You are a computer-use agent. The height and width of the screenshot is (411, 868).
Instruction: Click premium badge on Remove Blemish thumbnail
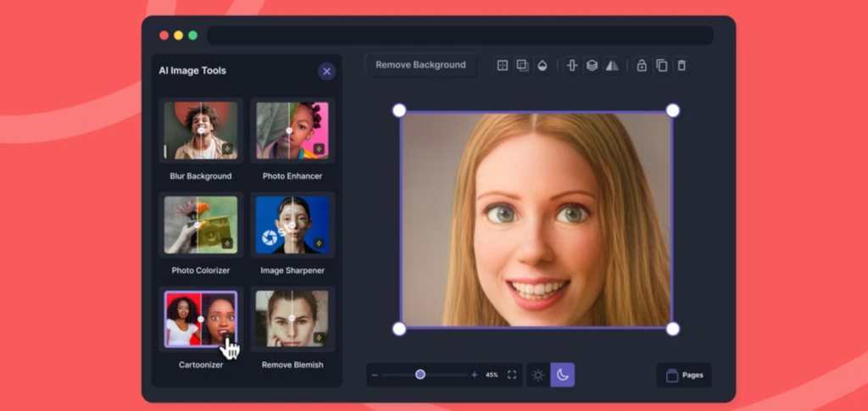click(319, 337)
